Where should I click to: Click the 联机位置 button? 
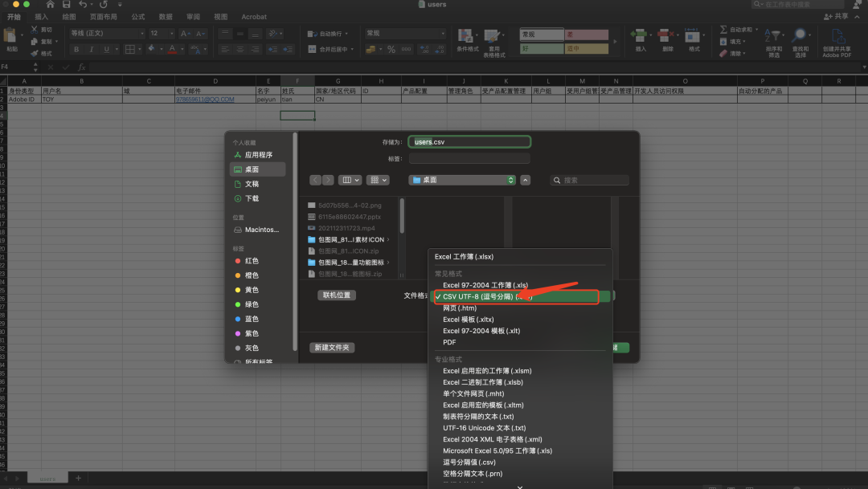tap(337, 295)
